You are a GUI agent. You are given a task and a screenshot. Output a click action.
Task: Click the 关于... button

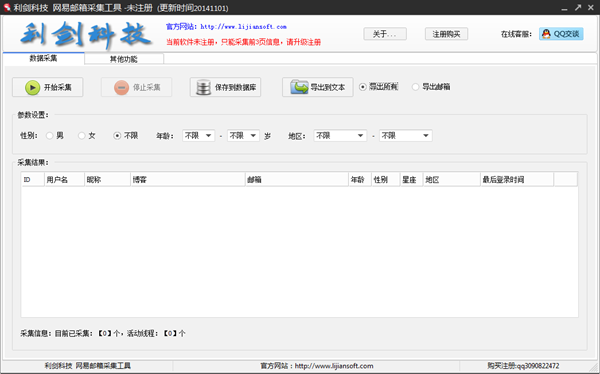coord(385,34)
